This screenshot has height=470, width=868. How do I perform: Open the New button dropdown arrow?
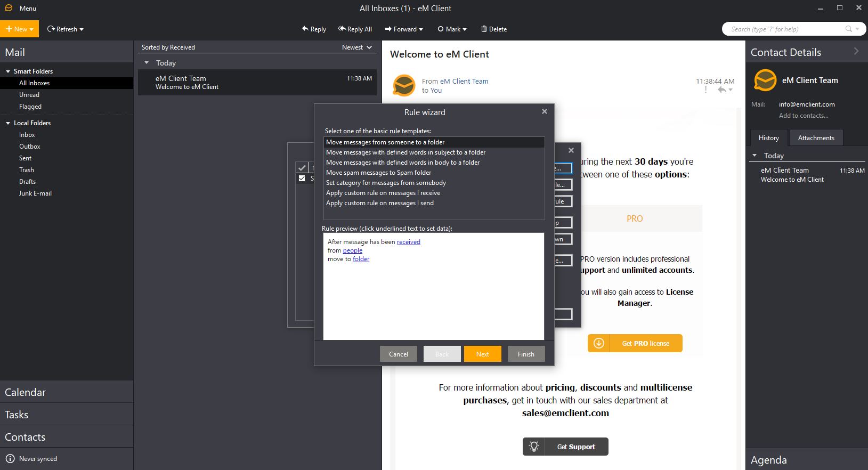tap(32, 29)
